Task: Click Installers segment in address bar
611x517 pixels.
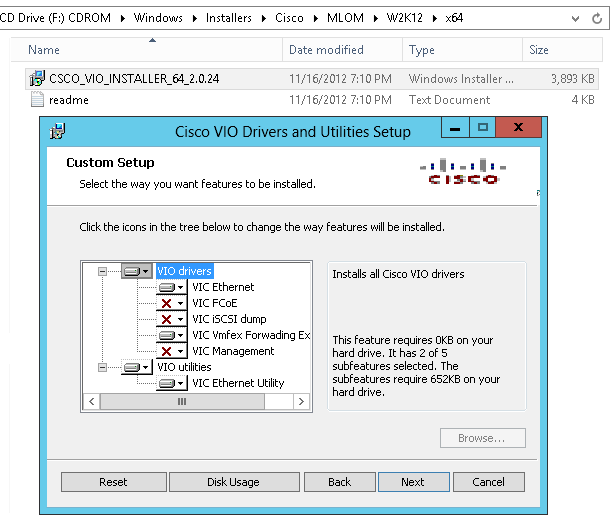Action: [229, 18]
